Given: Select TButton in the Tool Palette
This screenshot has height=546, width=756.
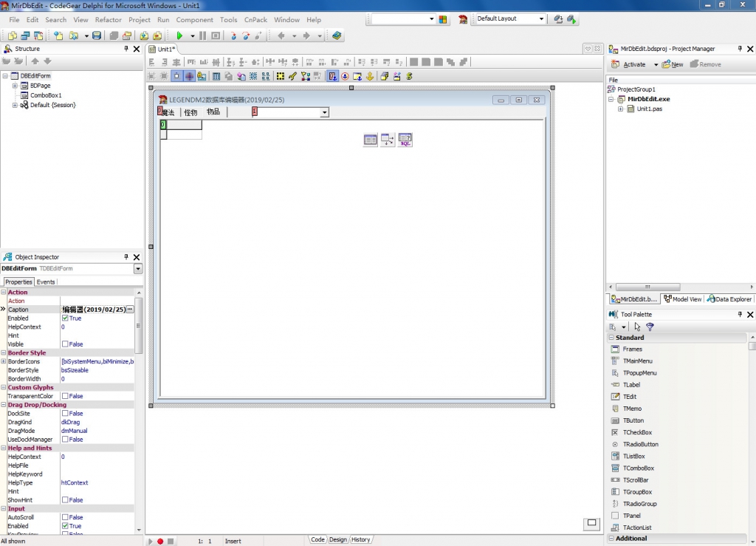Looking at the screenshot, I should [633, 420].
